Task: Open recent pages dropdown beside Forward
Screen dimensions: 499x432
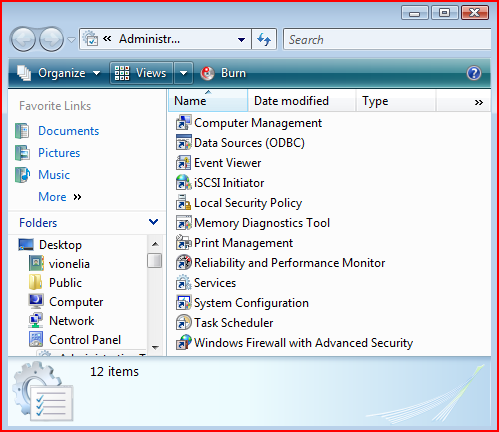Action: click(71, 40)
